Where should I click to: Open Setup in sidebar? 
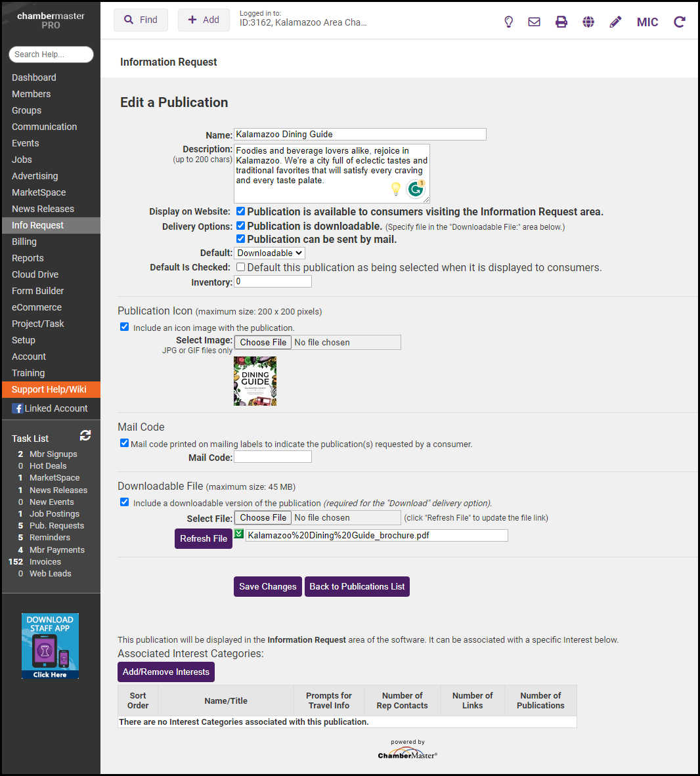click(x=23, y=340)
